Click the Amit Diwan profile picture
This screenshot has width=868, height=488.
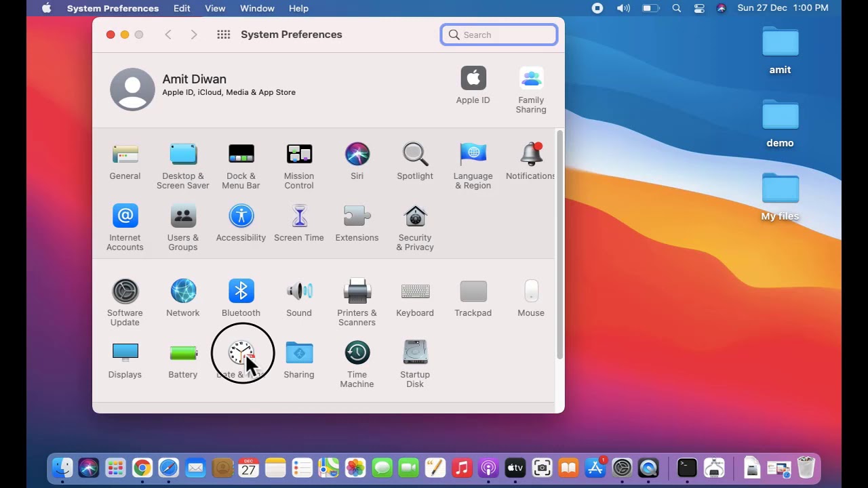coord(132,89)
